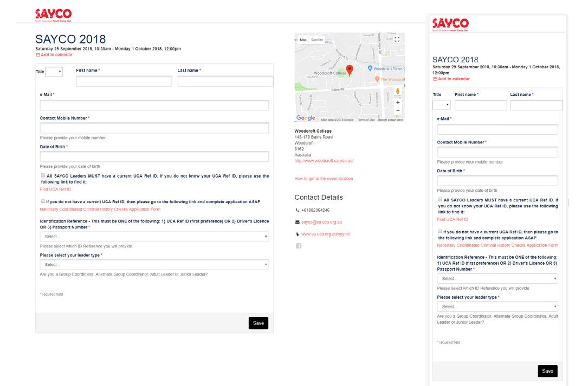588x386 pixels.
Task: Click e-Mail field in mobile form
Action: pos(497,129)
